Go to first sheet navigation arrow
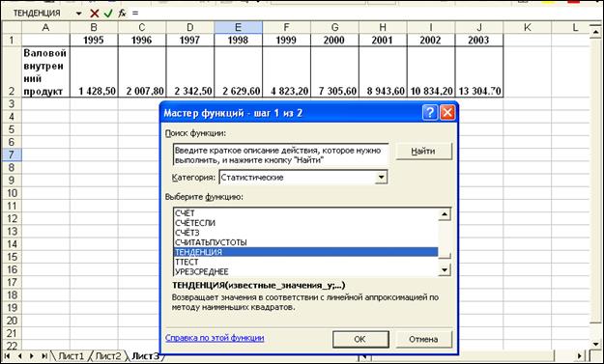Image resolution: width=604 pixels, height=364 pixels. [x=8, y=356]
